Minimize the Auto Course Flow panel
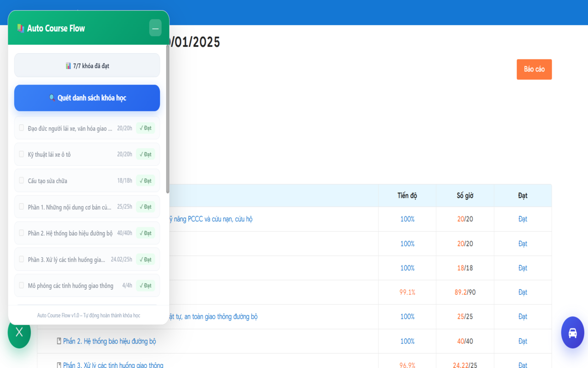Image resolution: width=588 pixels, height=368 pixels. pos(155,28)
